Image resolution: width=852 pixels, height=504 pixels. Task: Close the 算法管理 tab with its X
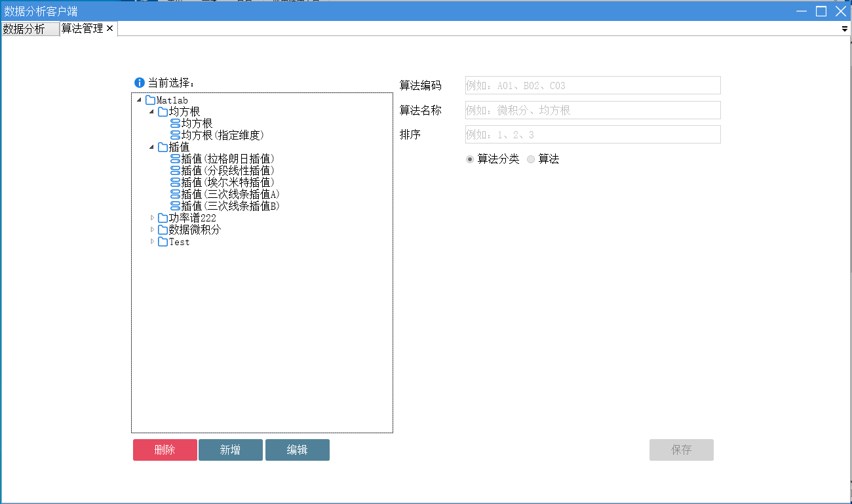(109, 28)
